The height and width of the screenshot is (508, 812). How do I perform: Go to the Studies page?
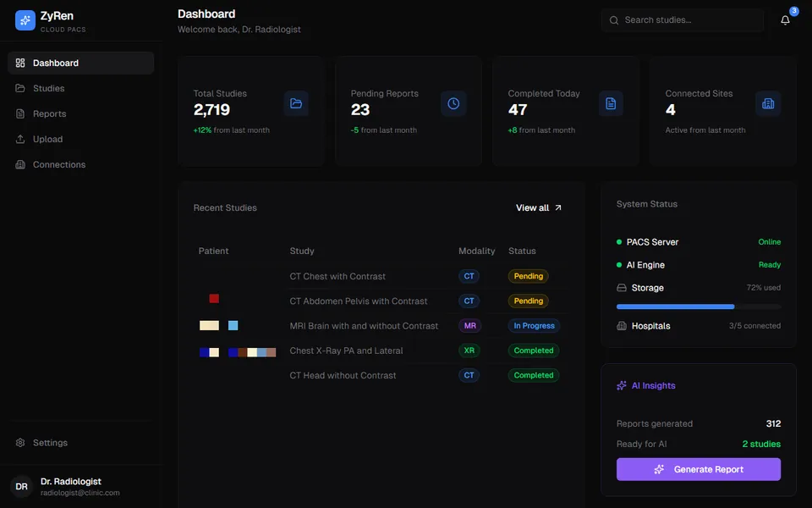click(81, 88)
